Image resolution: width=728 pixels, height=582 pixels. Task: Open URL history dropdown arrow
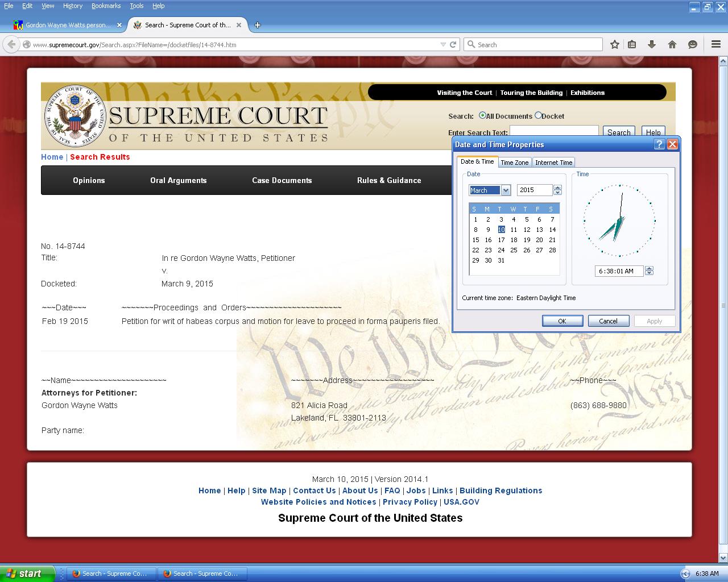coord(443,44)
